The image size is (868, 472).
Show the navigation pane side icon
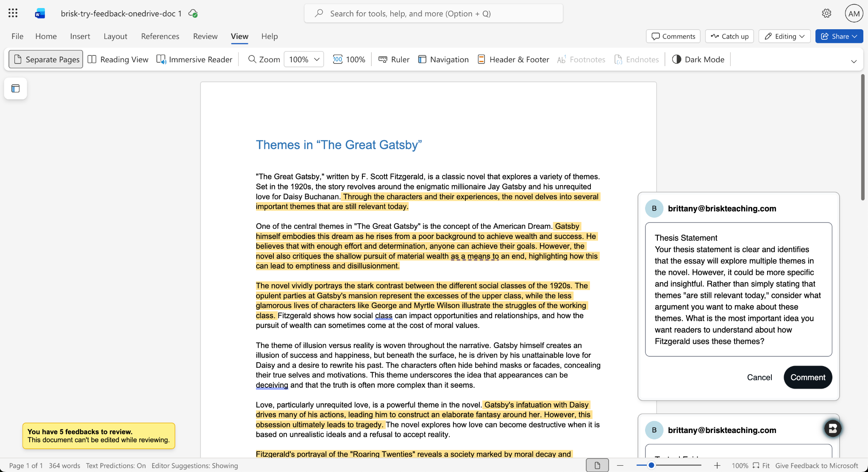[x=16, y=88]
